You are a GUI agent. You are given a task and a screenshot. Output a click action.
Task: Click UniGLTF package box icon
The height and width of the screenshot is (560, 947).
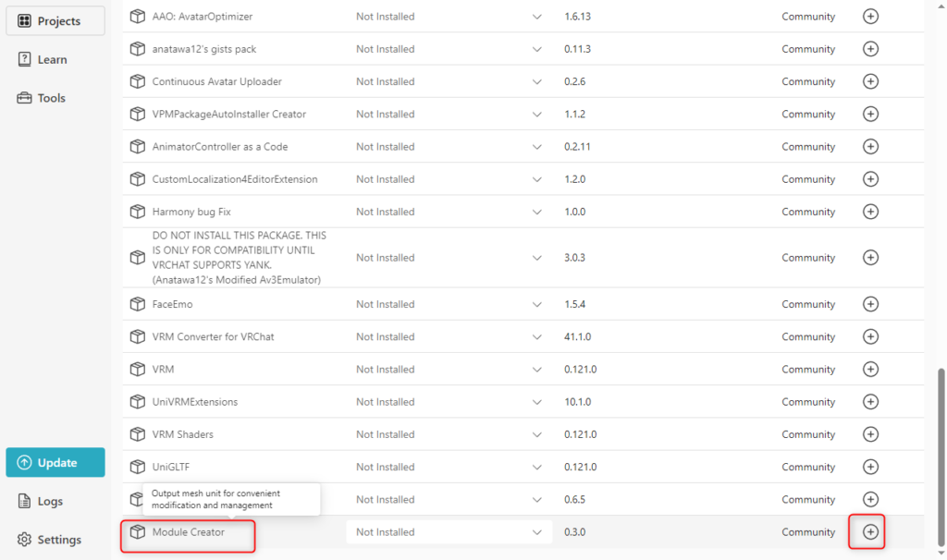coord(138,467)
